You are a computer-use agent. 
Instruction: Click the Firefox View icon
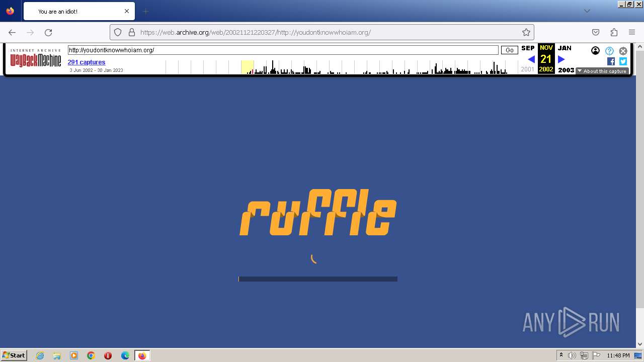(10, 11)
